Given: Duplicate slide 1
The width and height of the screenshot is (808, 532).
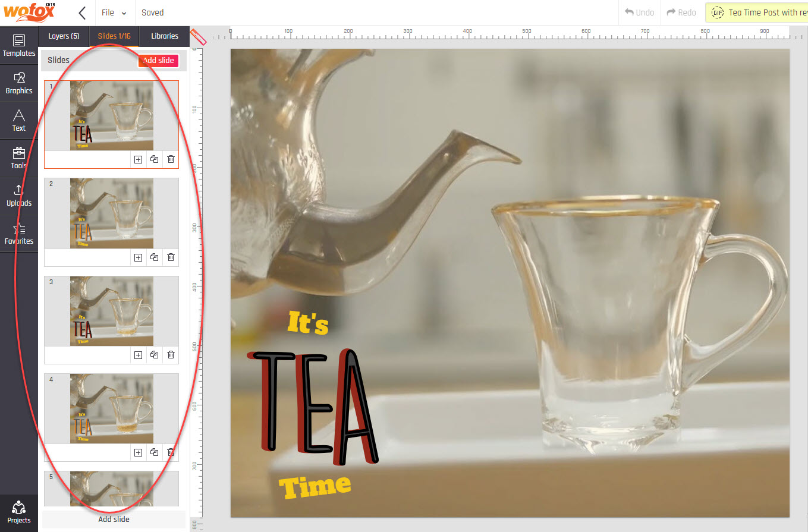Looking at the screenshot, I should point(155,159).
